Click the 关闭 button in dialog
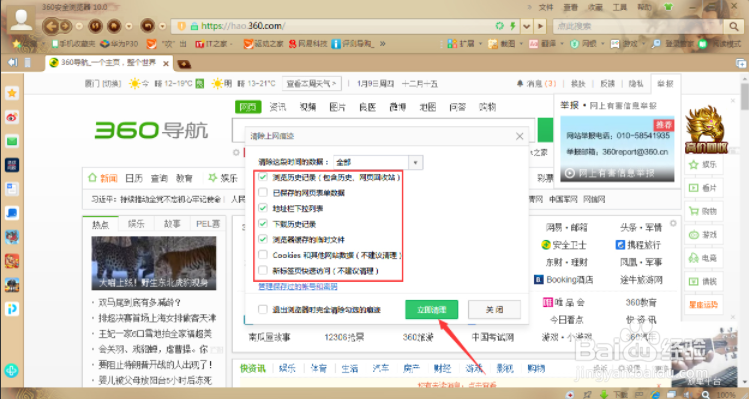749x399 pixels. (x=494, y=310)
